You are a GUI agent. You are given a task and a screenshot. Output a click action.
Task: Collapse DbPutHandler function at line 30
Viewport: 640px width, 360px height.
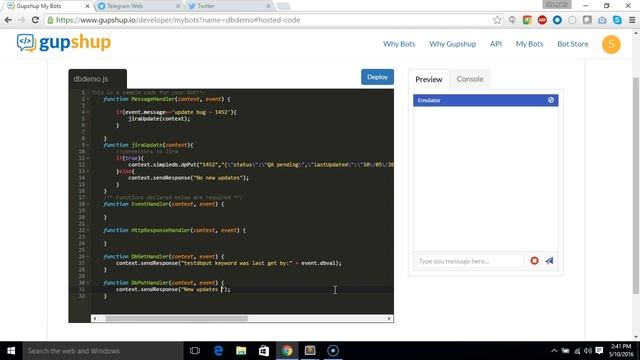(x=88, y=282)
